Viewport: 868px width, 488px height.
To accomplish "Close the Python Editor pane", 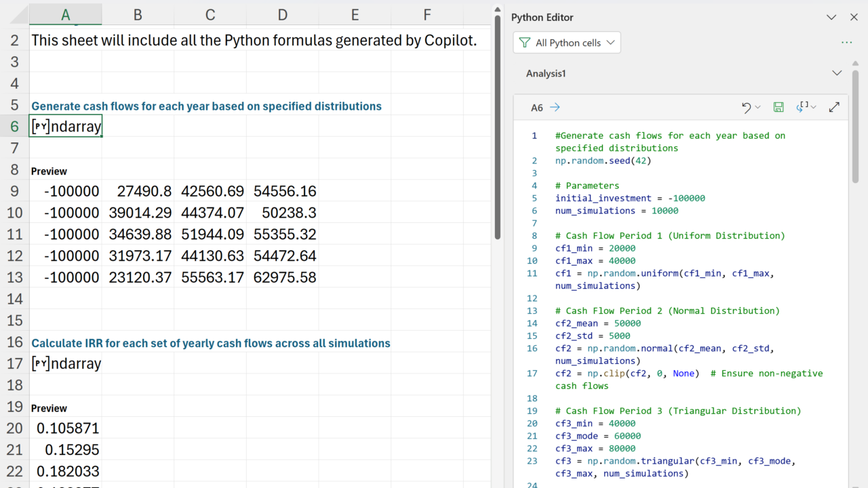I will click(x=854, y=18).
